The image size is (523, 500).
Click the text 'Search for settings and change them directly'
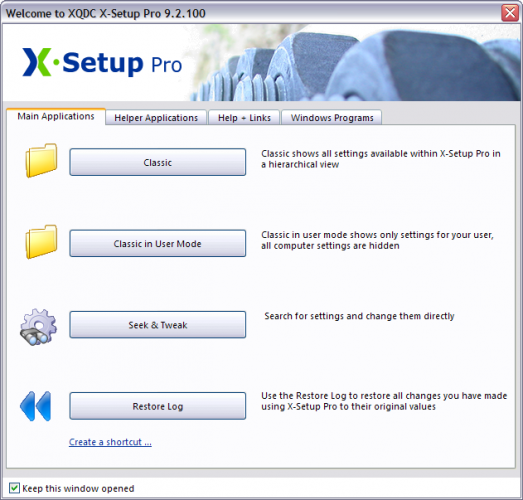[359, 316]
